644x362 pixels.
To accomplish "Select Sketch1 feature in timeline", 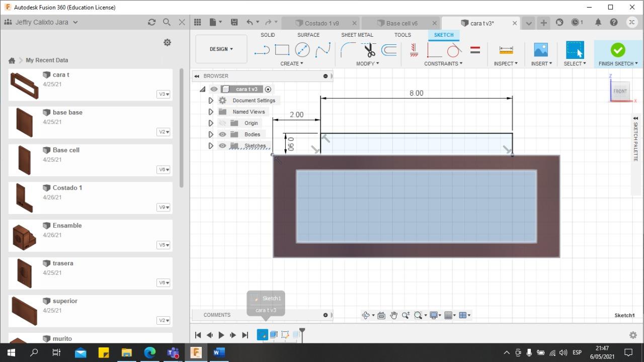I will 262,334.
